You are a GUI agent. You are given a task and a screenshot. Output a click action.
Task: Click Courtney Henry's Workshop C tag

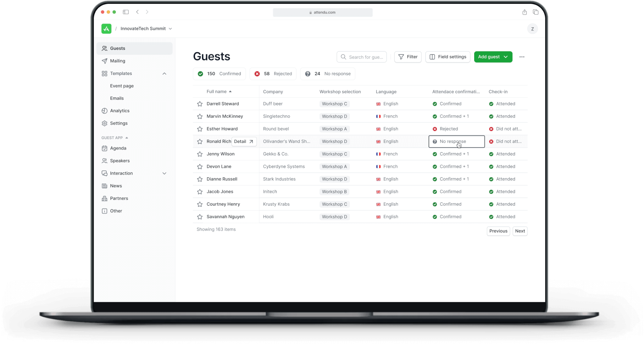[335, 204]
